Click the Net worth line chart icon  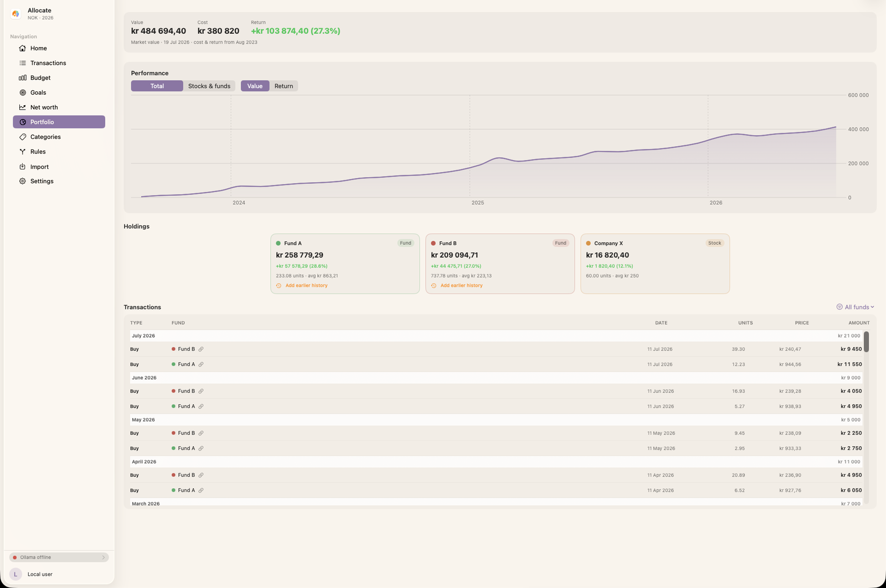[23, 107]
